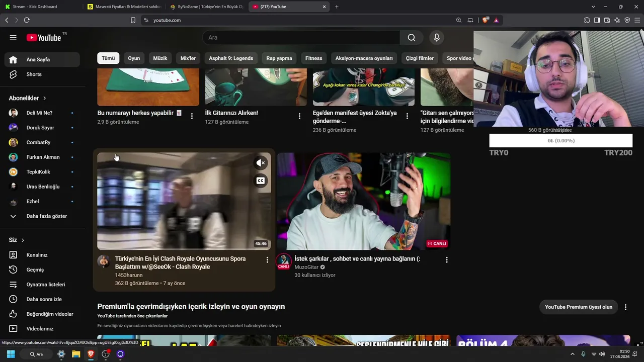The image size is (644, 362).
Task: Play the Clash Royale video thumbnail
Action: click(184, 201)
